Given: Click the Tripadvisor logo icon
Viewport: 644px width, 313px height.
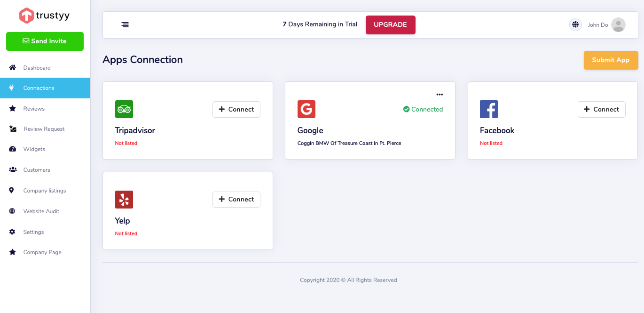Looking at the screenshot, I should (x=124, y=109).
